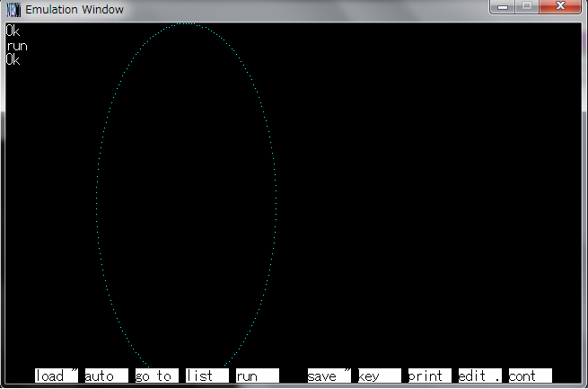Click the 'Emulation Window' title text

(75, 10)
